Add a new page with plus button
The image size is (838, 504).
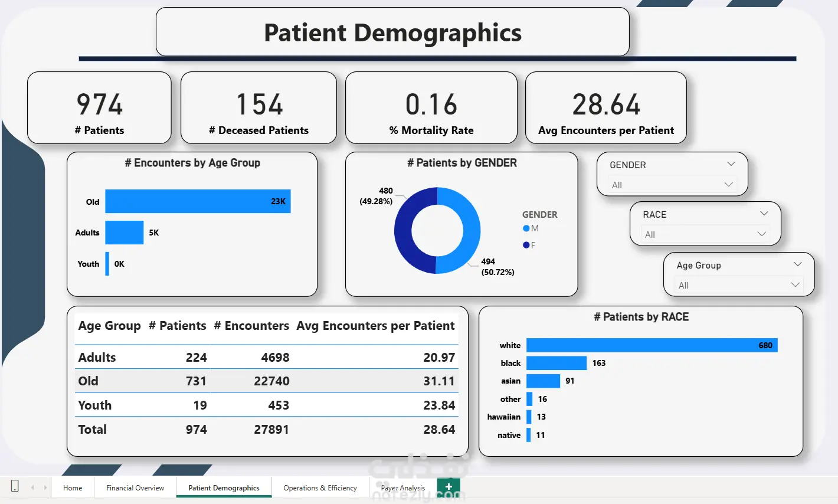click(449, 487)
